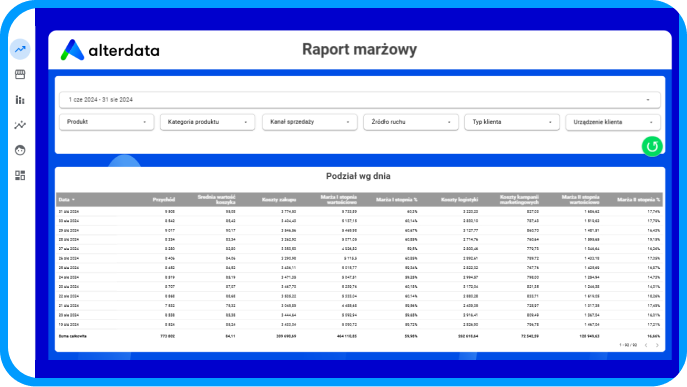The width and height of the screenshot is (687, 387).
Task: Select the 24 sie 2024 row date
Action: pyautogui.click(x=69, y=277)
